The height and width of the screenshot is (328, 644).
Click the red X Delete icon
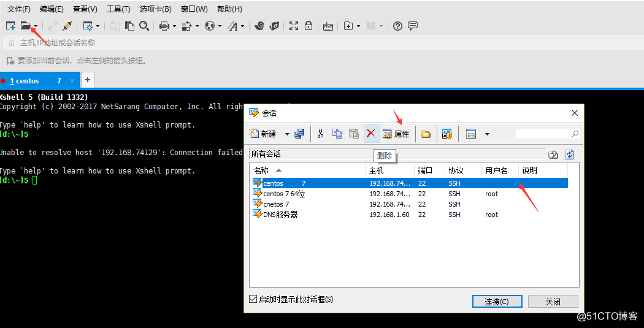tap(371, 134)
